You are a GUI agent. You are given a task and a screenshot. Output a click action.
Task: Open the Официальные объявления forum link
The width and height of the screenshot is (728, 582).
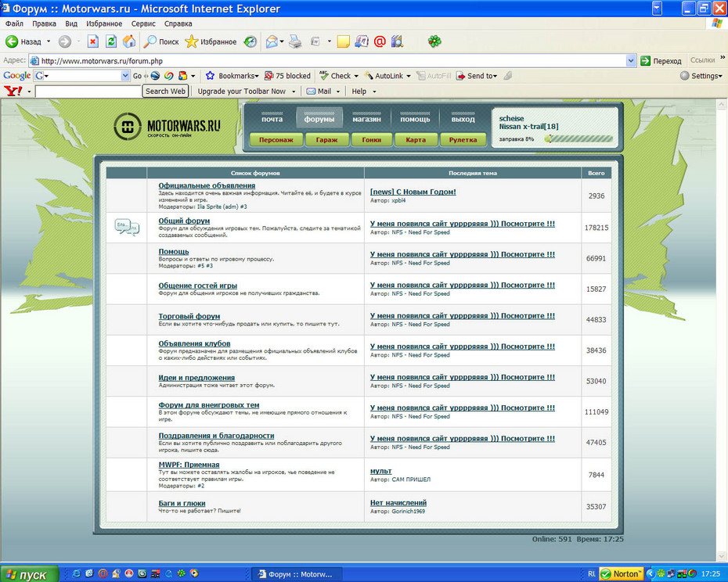(207, 185)
